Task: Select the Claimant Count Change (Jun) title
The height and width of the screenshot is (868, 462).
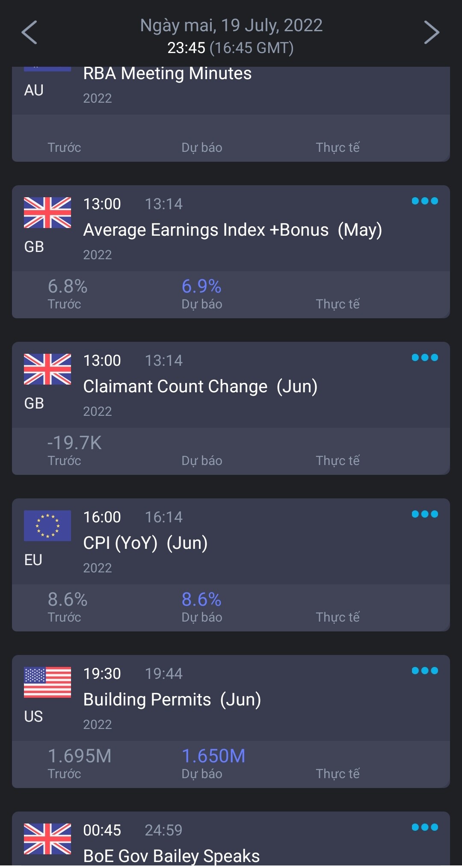Action: pyautogui.click(x=200, y=387)
